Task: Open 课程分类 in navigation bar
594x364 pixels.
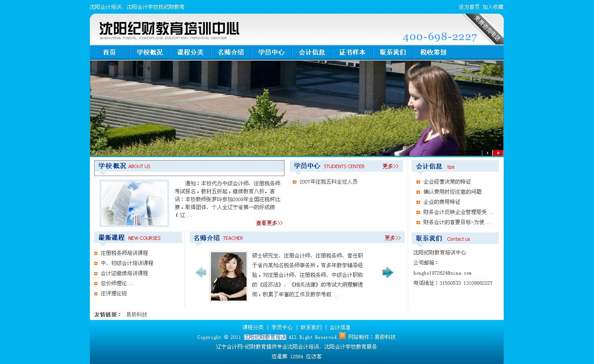Action: (190, 52)
